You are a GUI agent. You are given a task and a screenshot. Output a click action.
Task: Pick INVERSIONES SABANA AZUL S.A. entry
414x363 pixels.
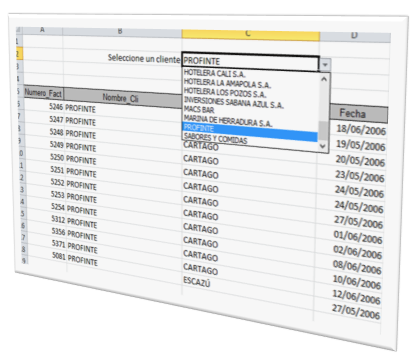click(233, 102)
